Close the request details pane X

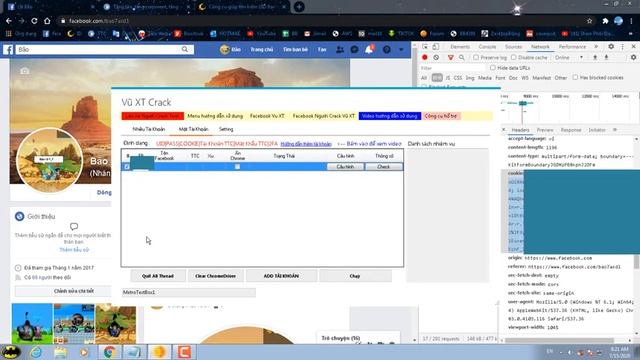tap(503, 130)
